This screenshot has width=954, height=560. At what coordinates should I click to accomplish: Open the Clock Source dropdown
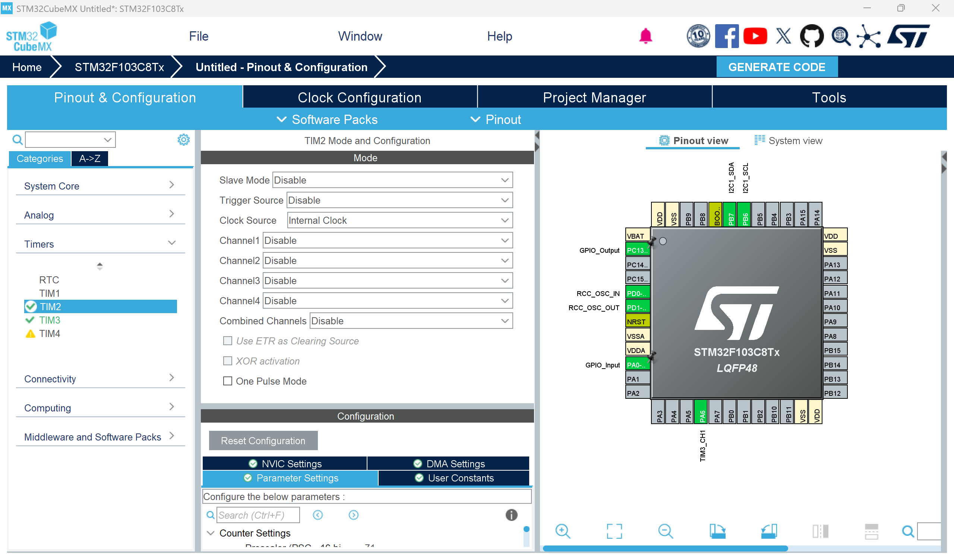[x=400, y=220]
